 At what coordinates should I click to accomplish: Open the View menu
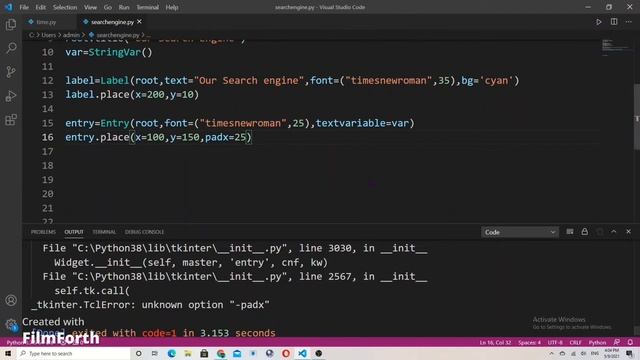point(90,7)
